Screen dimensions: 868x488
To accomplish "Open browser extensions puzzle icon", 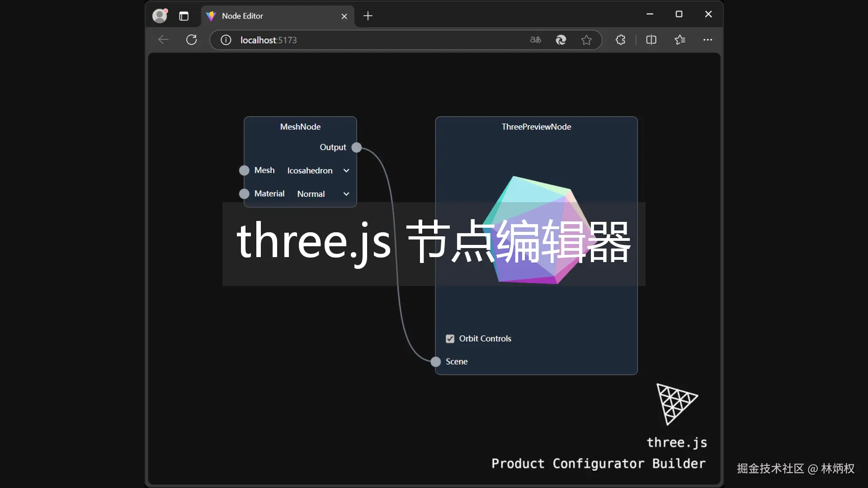I will [x=620, y=40].
